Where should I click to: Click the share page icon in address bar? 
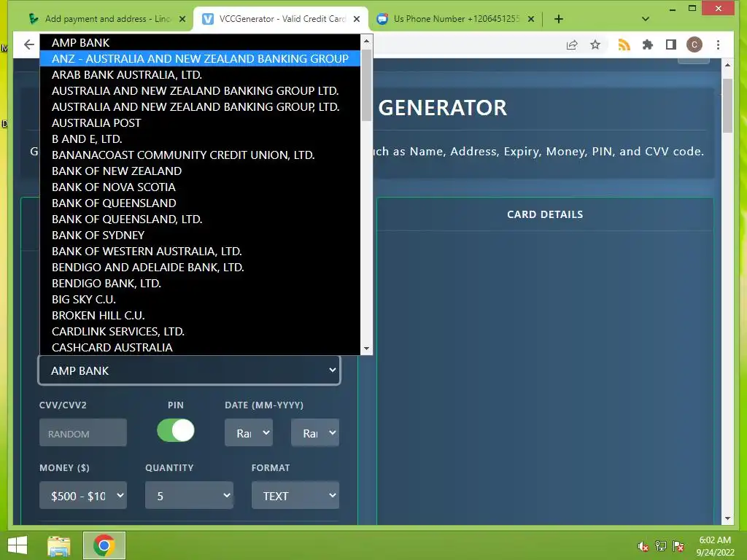point(572,44)
